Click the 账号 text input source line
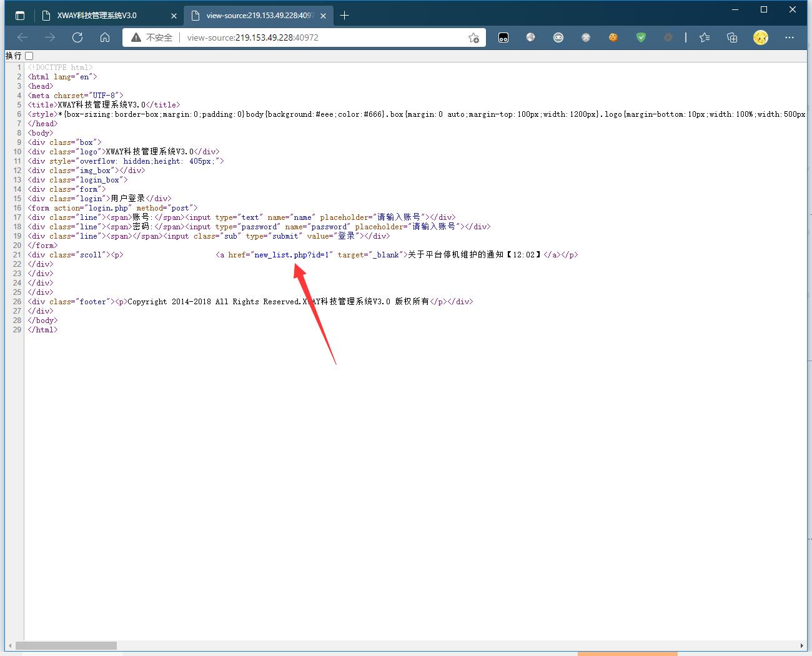 coord(242,217)
